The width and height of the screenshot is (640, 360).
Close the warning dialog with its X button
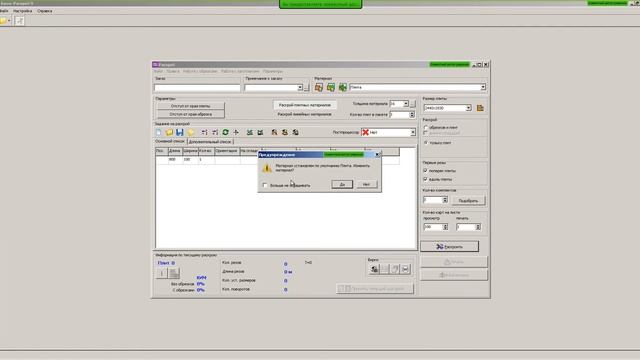378,154
